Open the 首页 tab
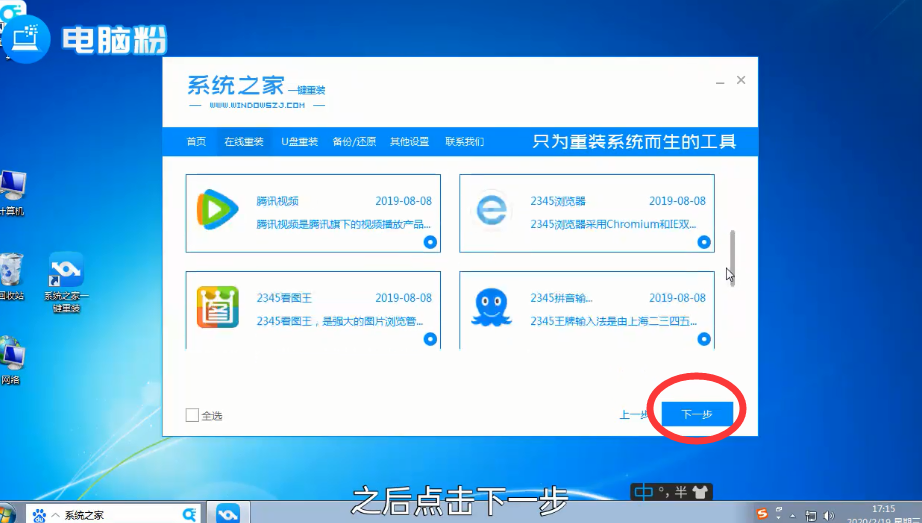This screenshot has width=922, height=523. click(196, 141)
